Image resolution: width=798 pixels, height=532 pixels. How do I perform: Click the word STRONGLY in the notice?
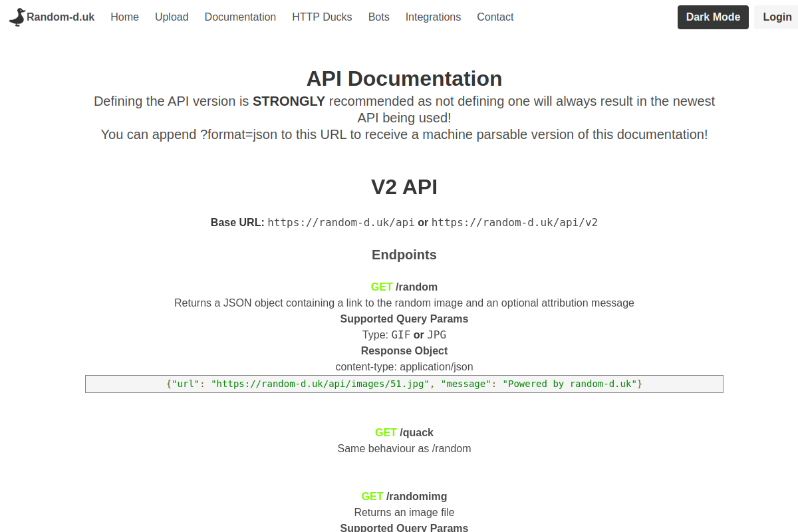pyautogui.click(x=289, y=101)
